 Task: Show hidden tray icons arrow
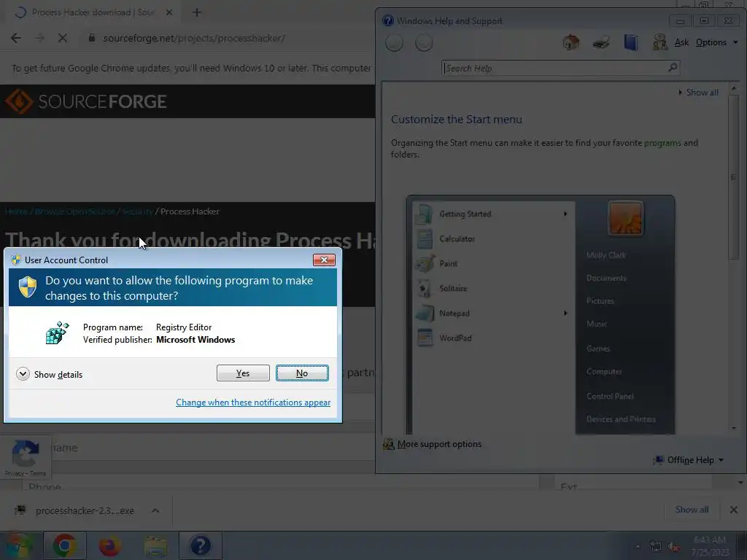point(638,547)
